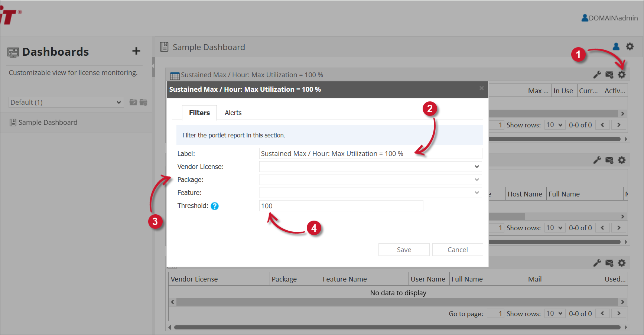Click the Threshold input field
Screen dimensions: 644x335
(x=341, y=206)
